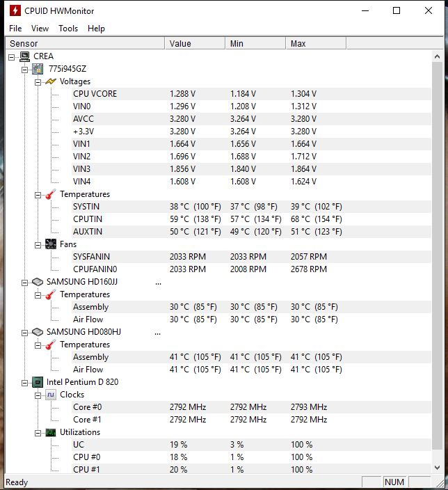
Task: Click the Ready status bar text
Action: pos(17,482)
